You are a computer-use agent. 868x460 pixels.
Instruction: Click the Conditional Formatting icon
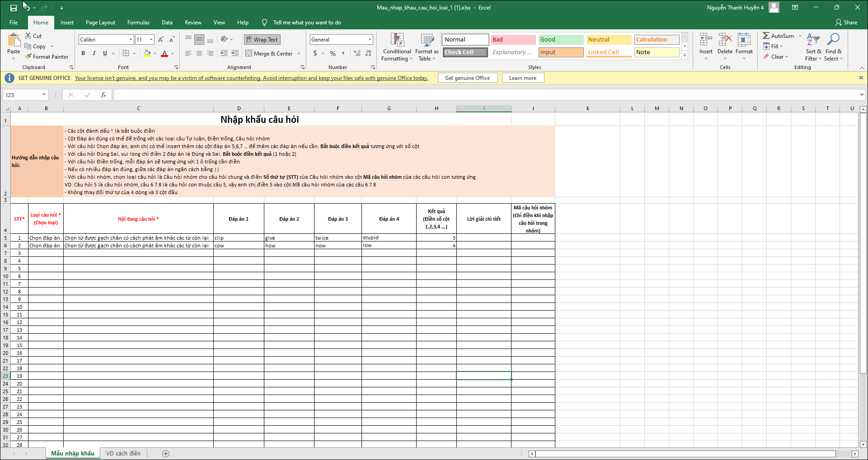point(397,41)
